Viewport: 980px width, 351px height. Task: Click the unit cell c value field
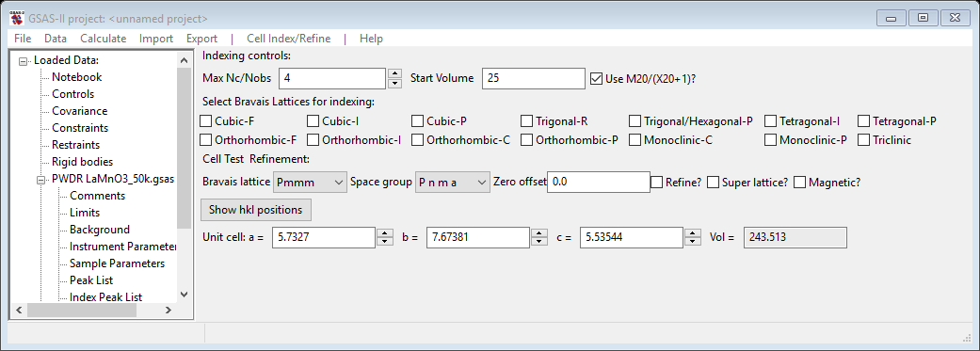coord(632,238)
